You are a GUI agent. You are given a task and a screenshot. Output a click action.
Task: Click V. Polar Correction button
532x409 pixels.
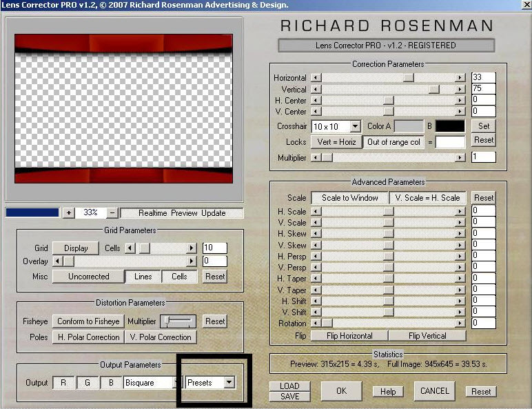pyautogui.click(x=161, y=337)
